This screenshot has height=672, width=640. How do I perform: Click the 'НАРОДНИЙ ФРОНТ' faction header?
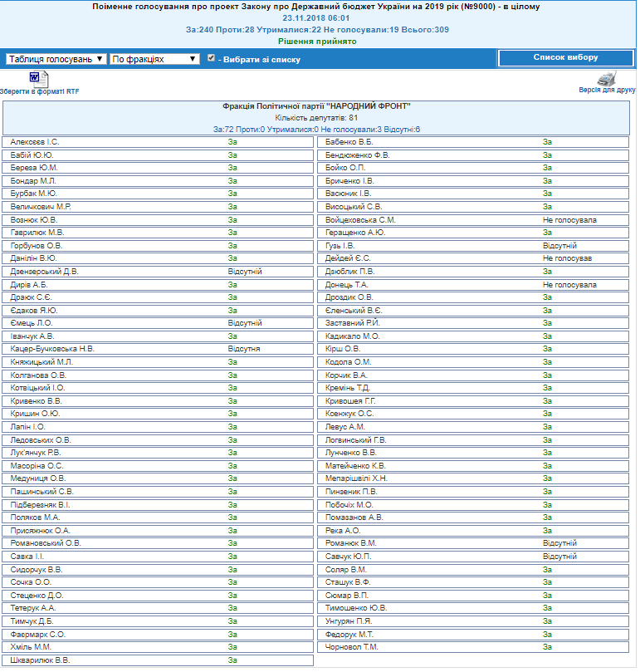click(x=316, y=106)
